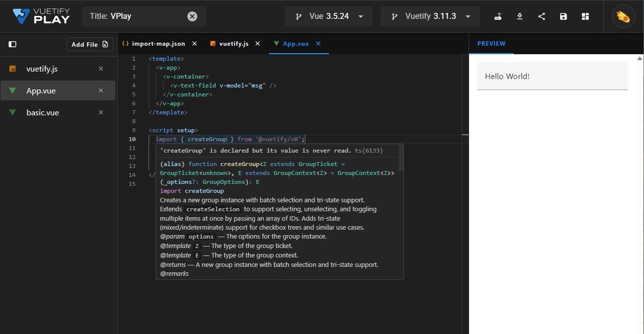The image size is (644, 334).
Task: Open basic.vue in the file list
Action: [57, 112]
